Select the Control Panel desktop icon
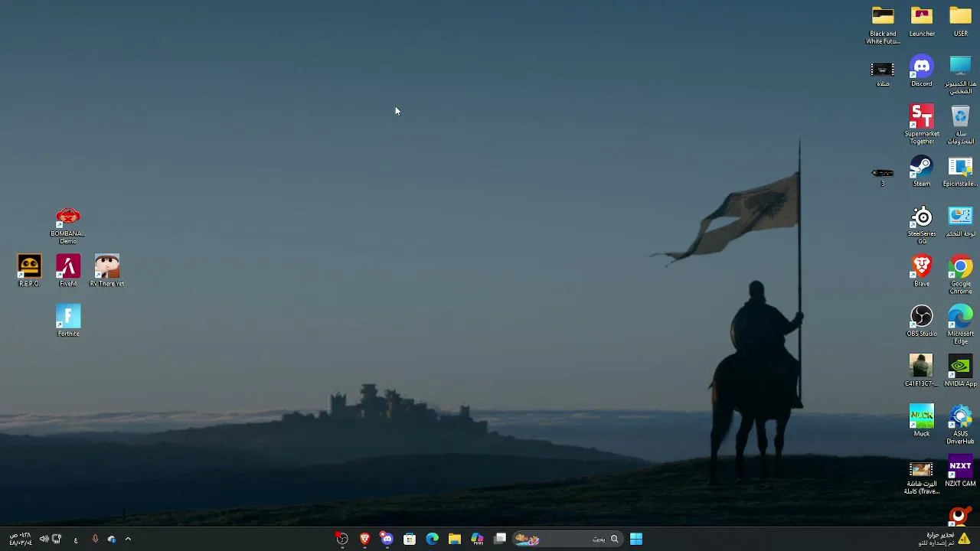Screen dimensions: 980x551 [960, 222]
